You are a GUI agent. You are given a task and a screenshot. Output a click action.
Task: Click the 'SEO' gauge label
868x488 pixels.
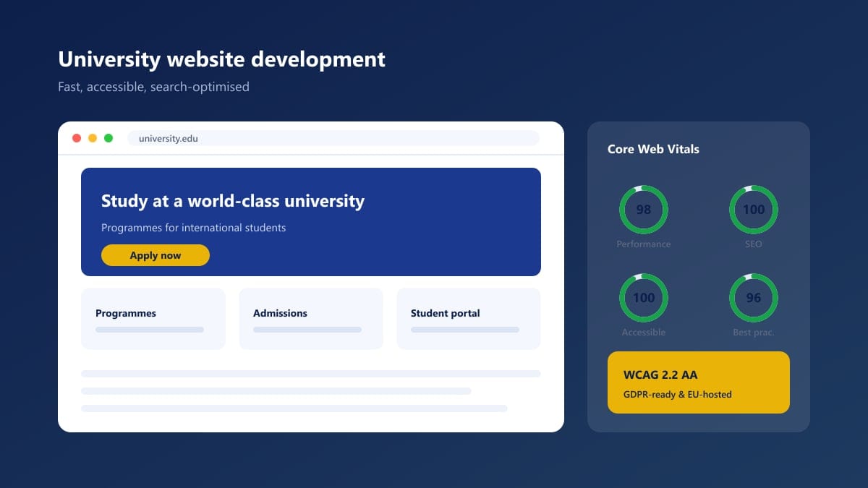(x=754, y=244)
